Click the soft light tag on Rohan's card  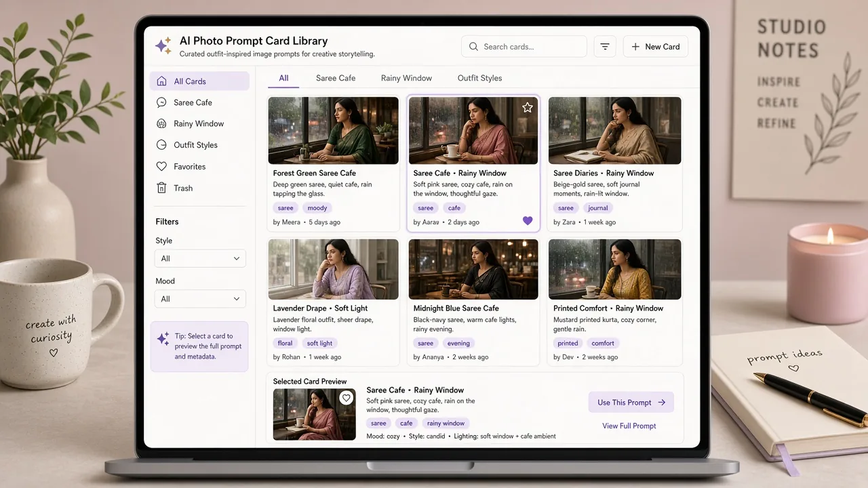pyautogui.click(x=320, y=344)
